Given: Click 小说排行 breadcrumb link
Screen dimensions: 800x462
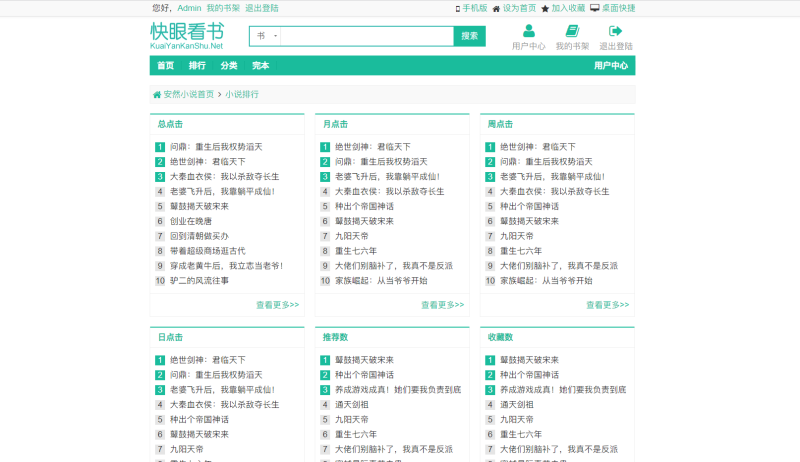Looking at the screenshot, I should [242, 94].
